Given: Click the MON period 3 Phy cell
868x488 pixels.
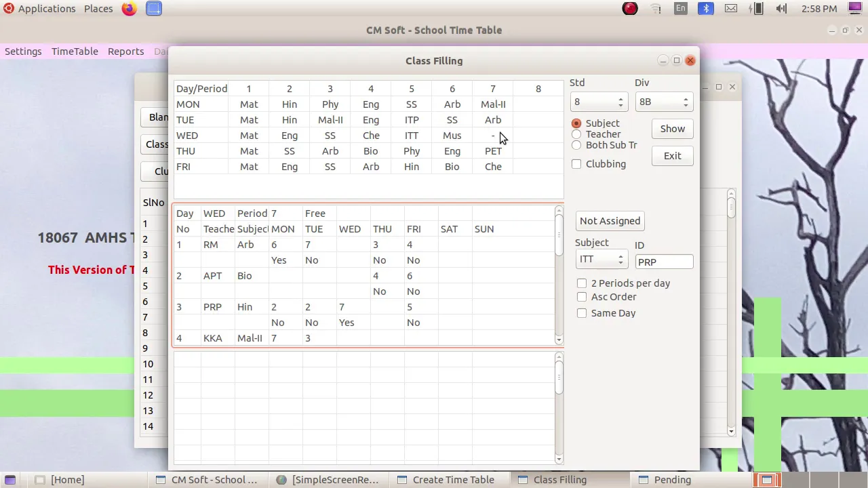Looking at the screenshot, I should pos(330,104).
